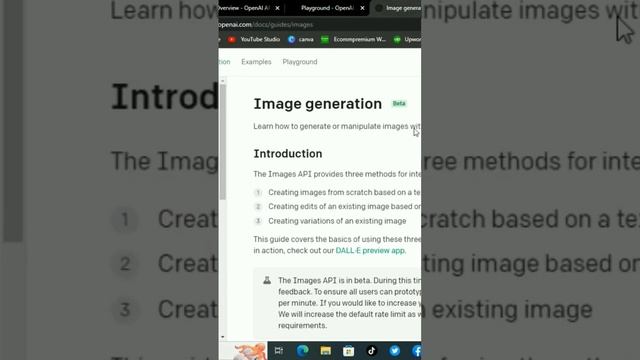Screen dimensions: 640x360
Task: Open the Examples page in the docs nav
Action: pyautogui.click(x=256, y=62)
